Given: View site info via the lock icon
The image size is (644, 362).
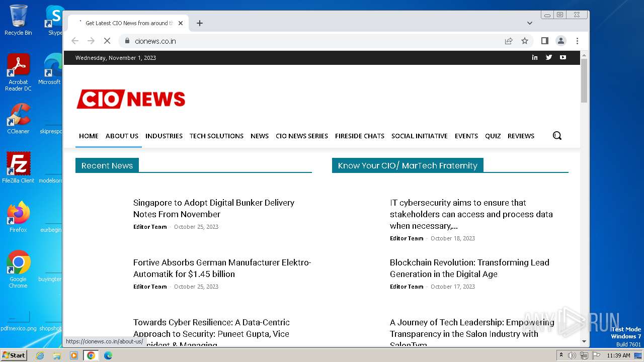Looking at the screenshot, I should click(x=127, y=41).
